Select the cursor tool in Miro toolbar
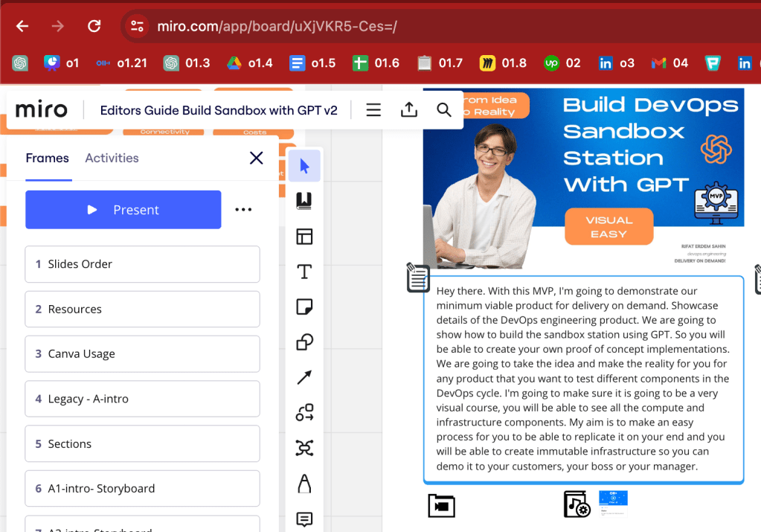 [x=304, y=166]
